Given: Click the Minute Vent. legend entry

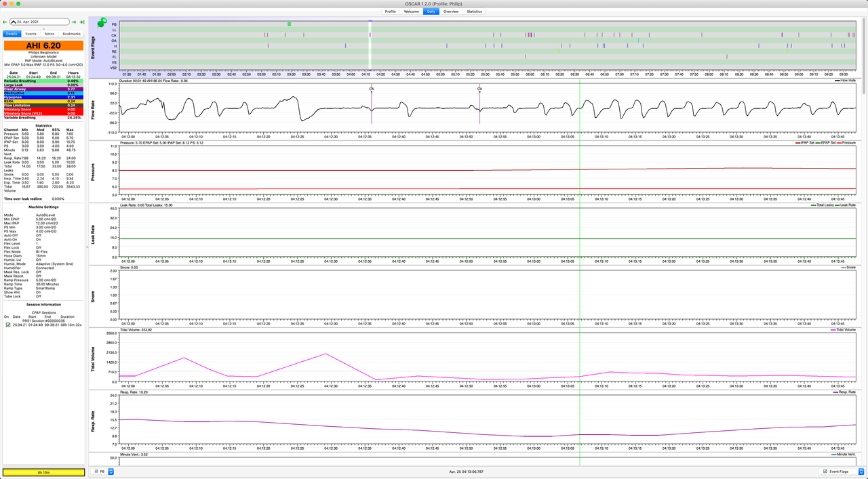Looking at the screenshot, I should [843, 454].
